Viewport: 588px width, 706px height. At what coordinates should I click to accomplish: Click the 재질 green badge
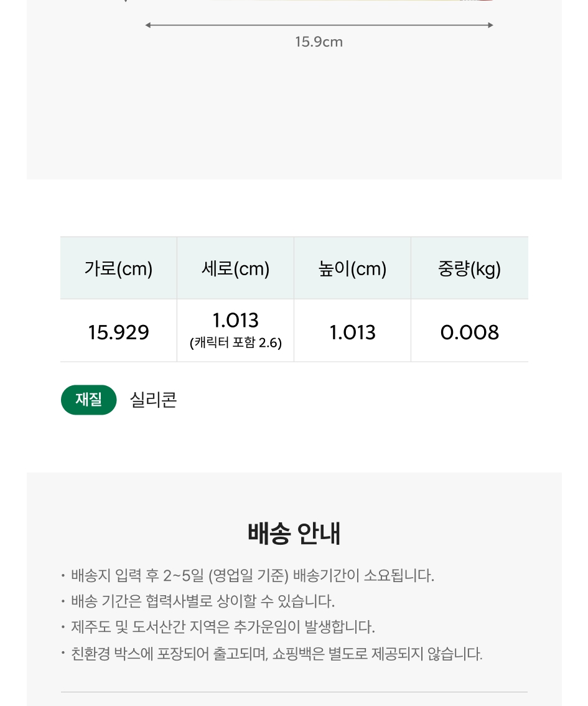click(x=88, y=399)
